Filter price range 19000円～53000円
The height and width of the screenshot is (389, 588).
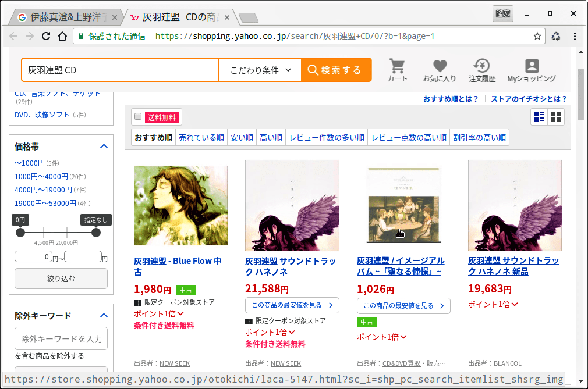coord(45,204)
